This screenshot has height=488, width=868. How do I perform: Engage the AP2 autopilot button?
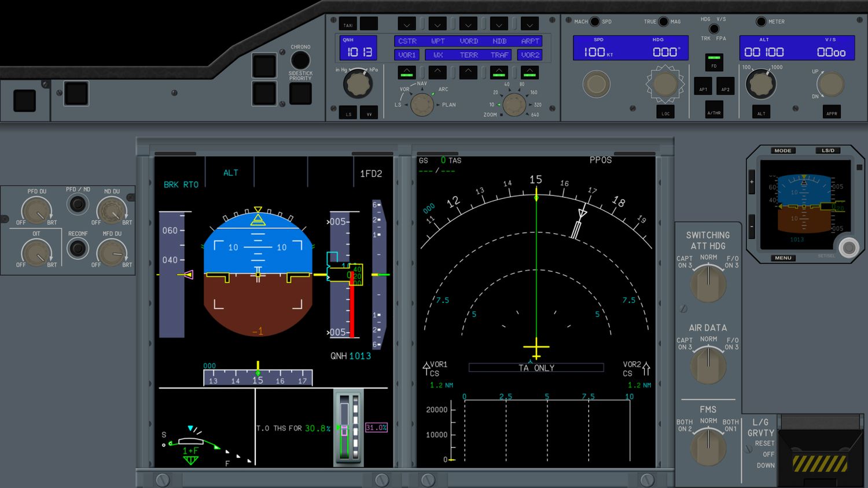click(x=724, y=87)
